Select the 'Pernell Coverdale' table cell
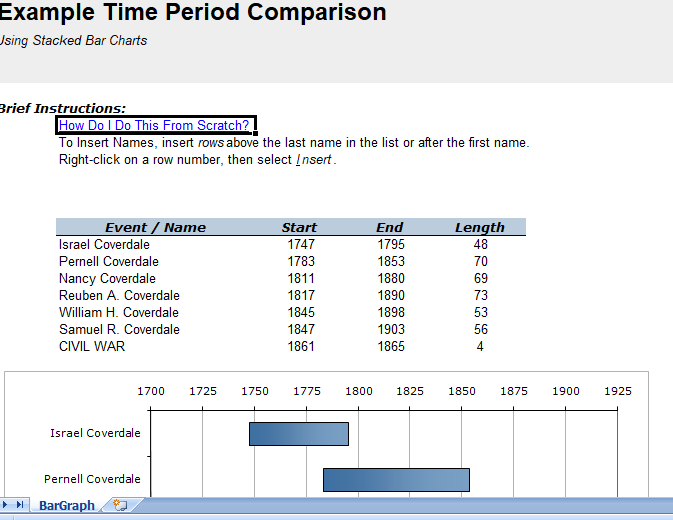673x520 pixels. click(109, 261)
